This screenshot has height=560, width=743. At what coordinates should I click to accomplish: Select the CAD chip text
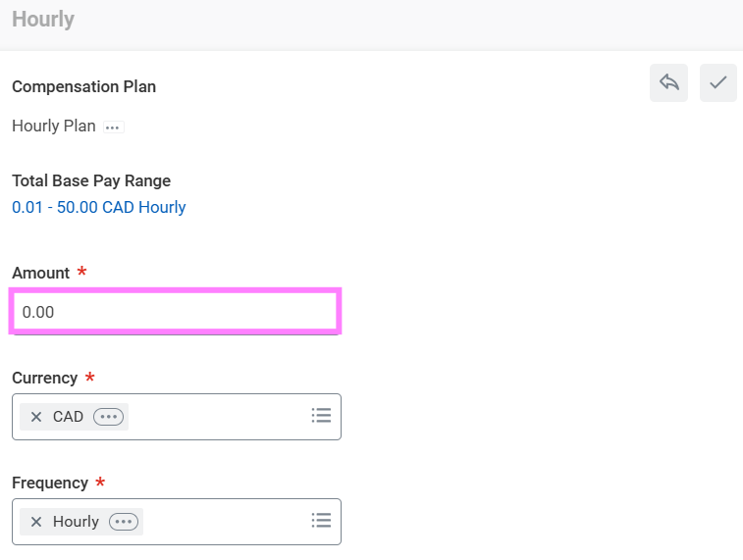tap(68, 417)
